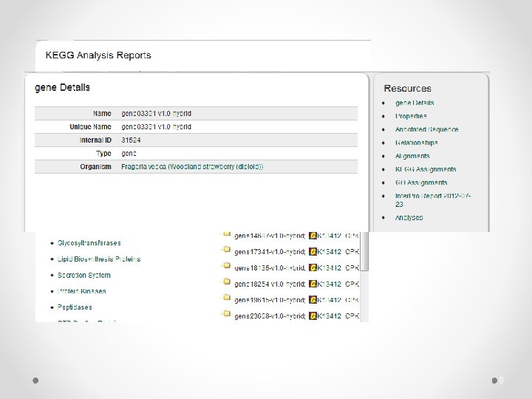Open K13412 link in gene18254 row
This screenshot has height=399, width=532.
click(x=329, y=284)
